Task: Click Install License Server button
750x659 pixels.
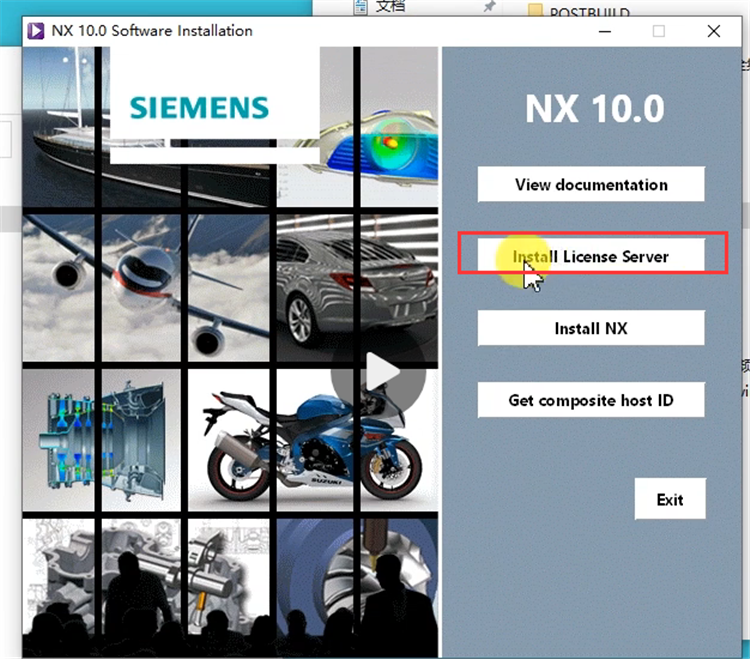Action: pos(591,256)
